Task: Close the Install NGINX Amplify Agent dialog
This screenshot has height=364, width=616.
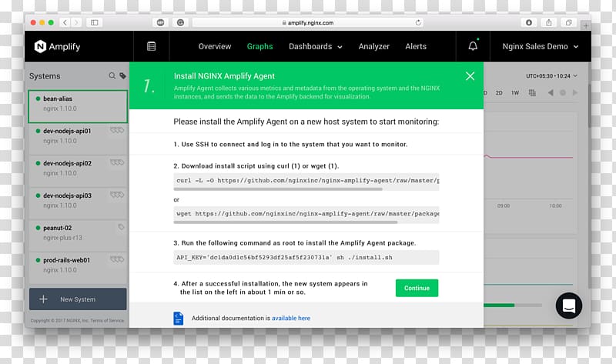Action: [x=470, y=76]
